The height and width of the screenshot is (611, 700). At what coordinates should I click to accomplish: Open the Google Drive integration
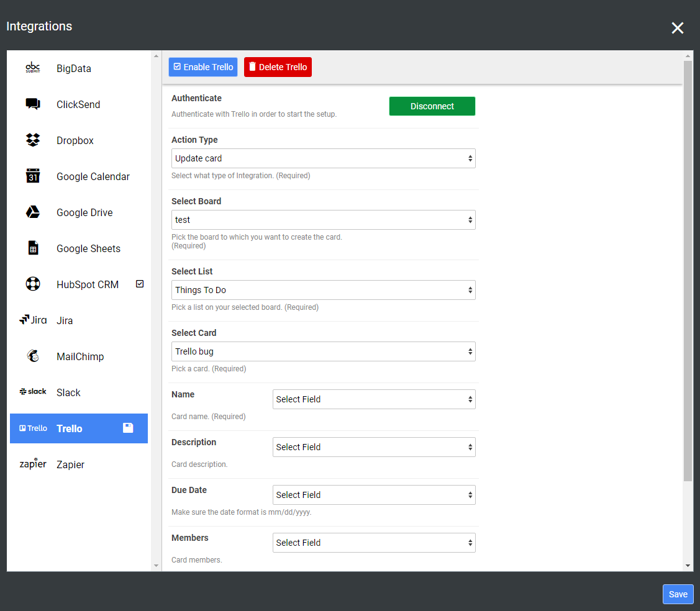[78, 212]
